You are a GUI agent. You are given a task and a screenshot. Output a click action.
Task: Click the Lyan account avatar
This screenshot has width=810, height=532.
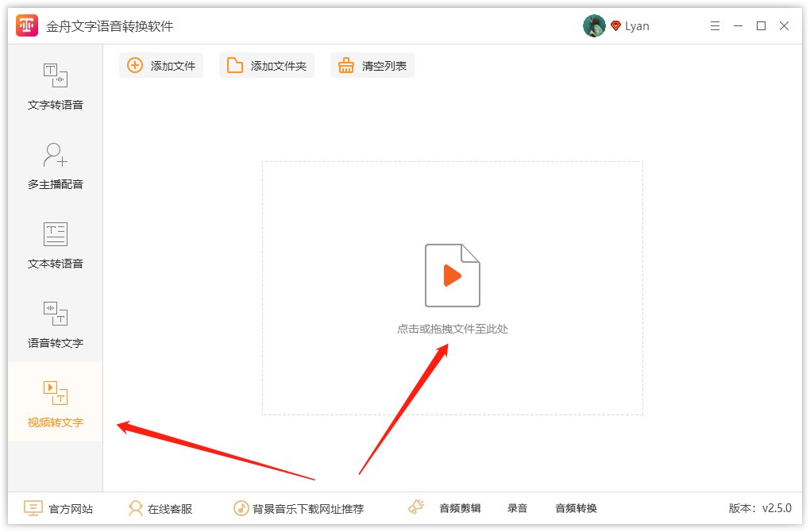pyautogui.click(x=594, y=25)
